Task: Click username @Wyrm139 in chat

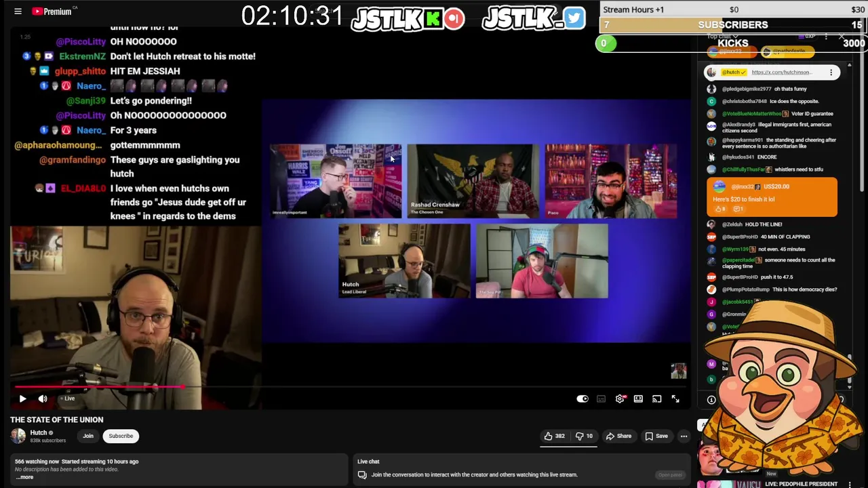Action: pyautogui.click(x=736, y=249)
